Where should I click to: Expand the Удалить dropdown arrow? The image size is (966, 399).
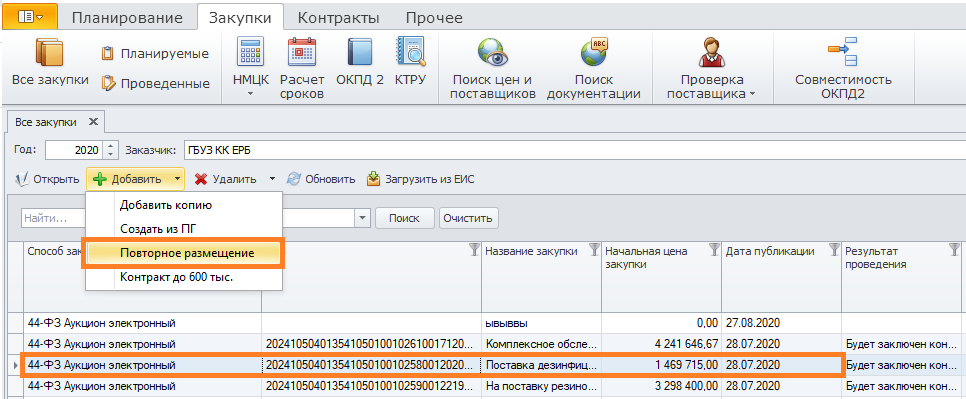click(272, 180)
